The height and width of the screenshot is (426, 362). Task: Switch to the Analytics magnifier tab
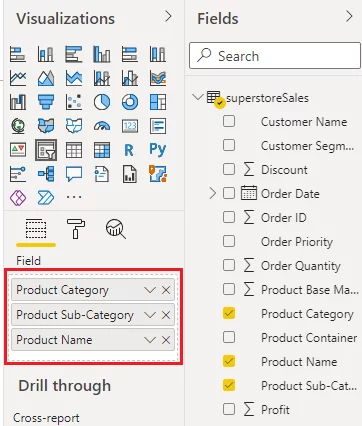[116, 229]
